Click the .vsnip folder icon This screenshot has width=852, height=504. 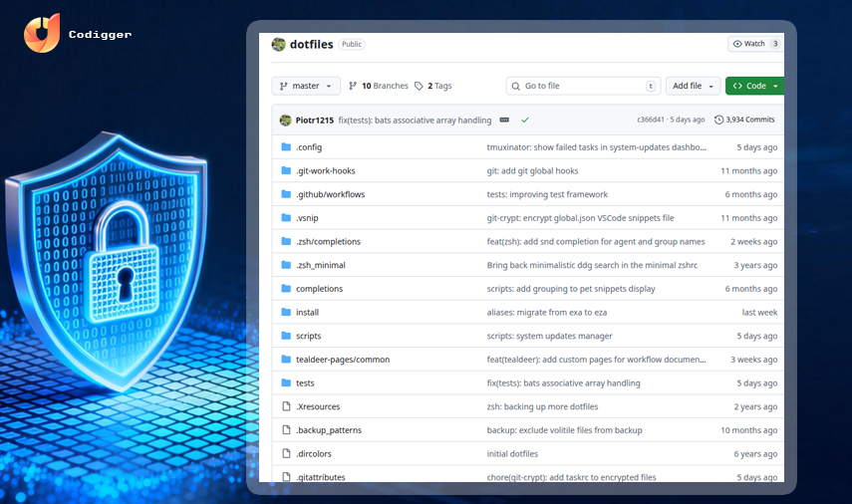286,218
